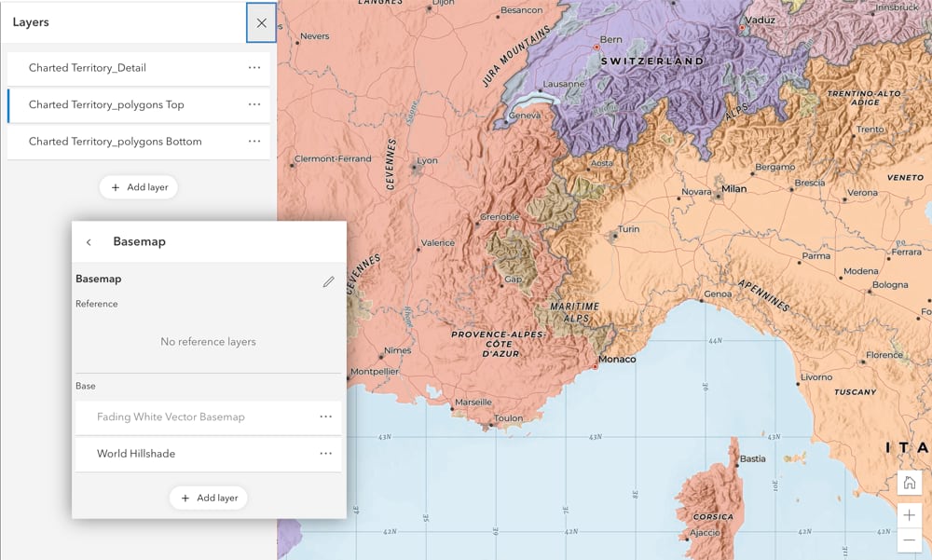Click the Toulon city label

pyautogui.click(x=508, y=418)
